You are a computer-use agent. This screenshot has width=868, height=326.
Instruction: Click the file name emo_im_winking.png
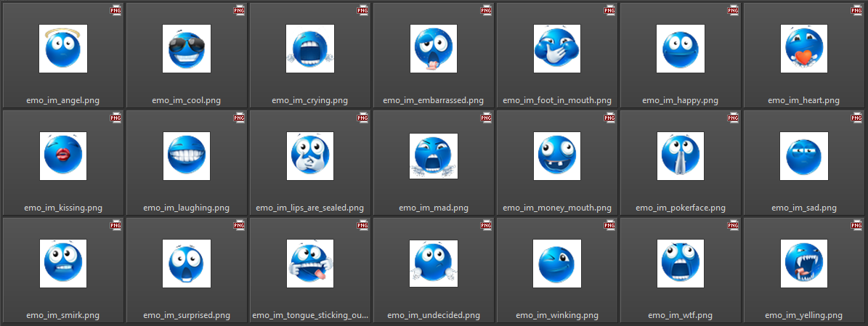(557, 316)
